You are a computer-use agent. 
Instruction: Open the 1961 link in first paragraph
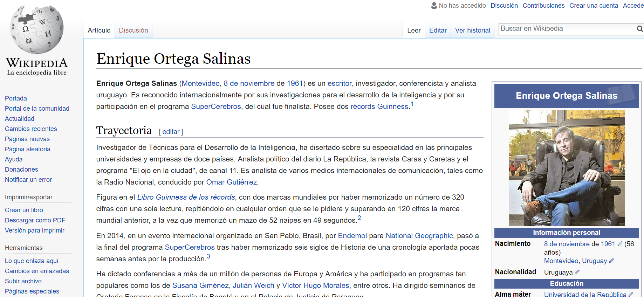tap(295, 83)
